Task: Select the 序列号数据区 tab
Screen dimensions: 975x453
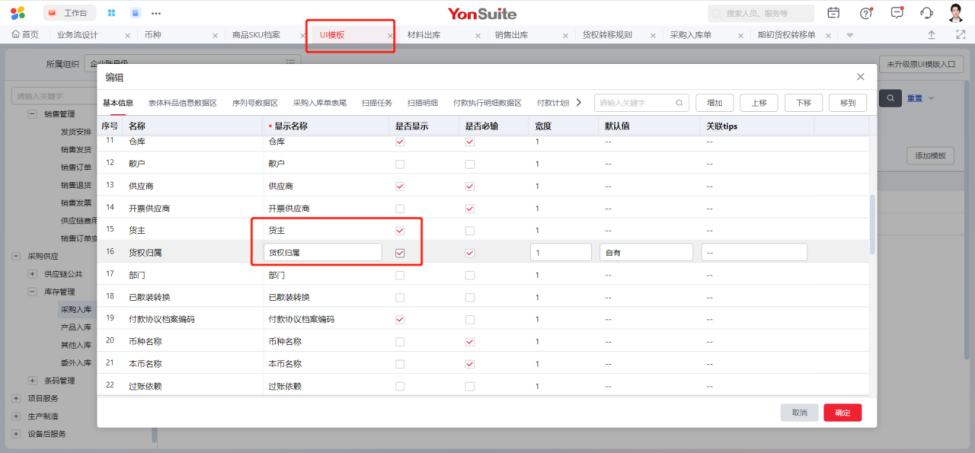Action: point(255,102)
